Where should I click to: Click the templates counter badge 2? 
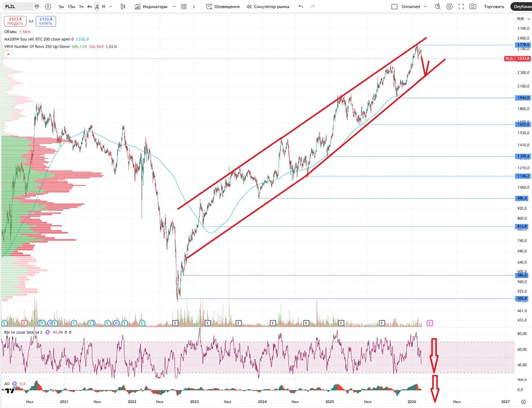coord(194,6)
